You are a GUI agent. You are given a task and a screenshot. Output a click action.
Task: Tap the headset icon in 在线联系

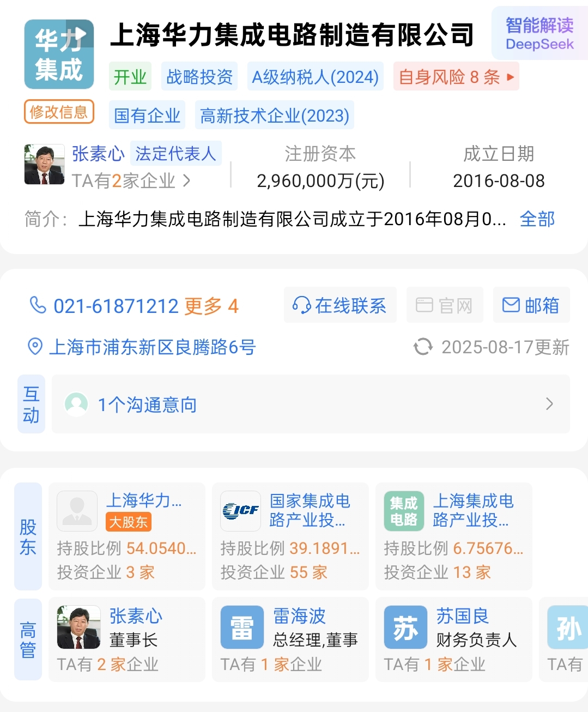tap(301, 305)
